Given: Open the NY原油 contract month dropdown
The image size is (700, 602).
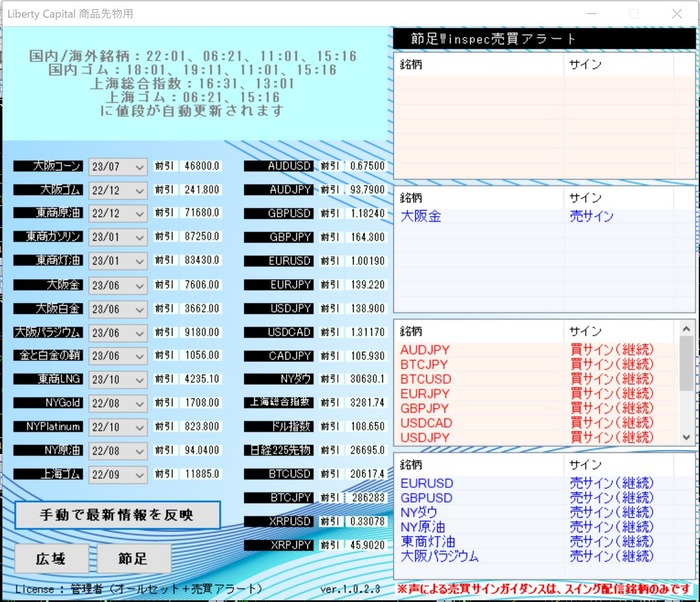Looking at the screenshot, I should click(x=118, y=451).
